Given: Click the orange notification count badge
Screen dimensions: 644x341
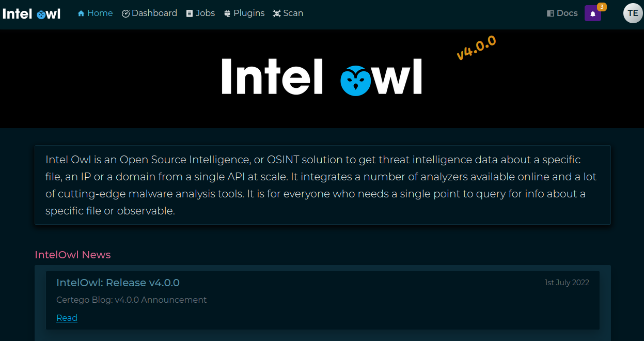Looking at the screenshot, I should point(602,7).
